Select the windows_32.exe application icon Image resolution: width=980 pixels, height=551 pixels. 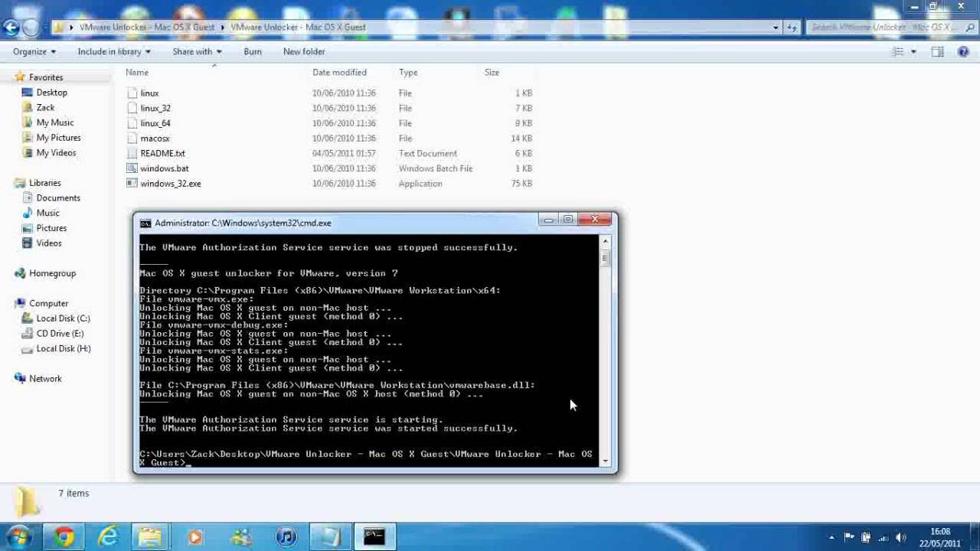pyautogui.click(x=132, y=184)
